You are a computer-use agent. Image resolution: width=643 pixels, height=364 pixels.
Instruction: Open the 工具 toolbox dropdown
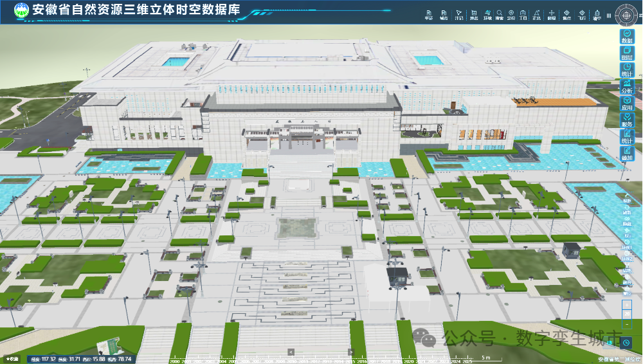click(523, 14)
